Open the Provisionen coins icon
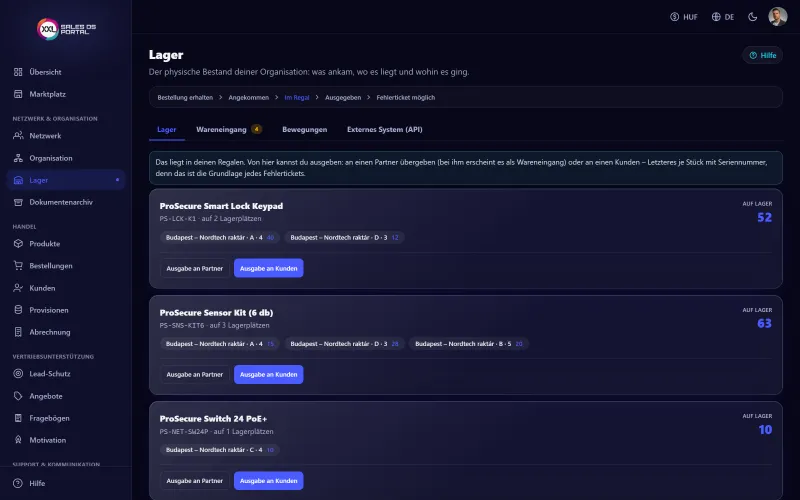The height and width of the screenshot is (500, 800). [18, 310]
